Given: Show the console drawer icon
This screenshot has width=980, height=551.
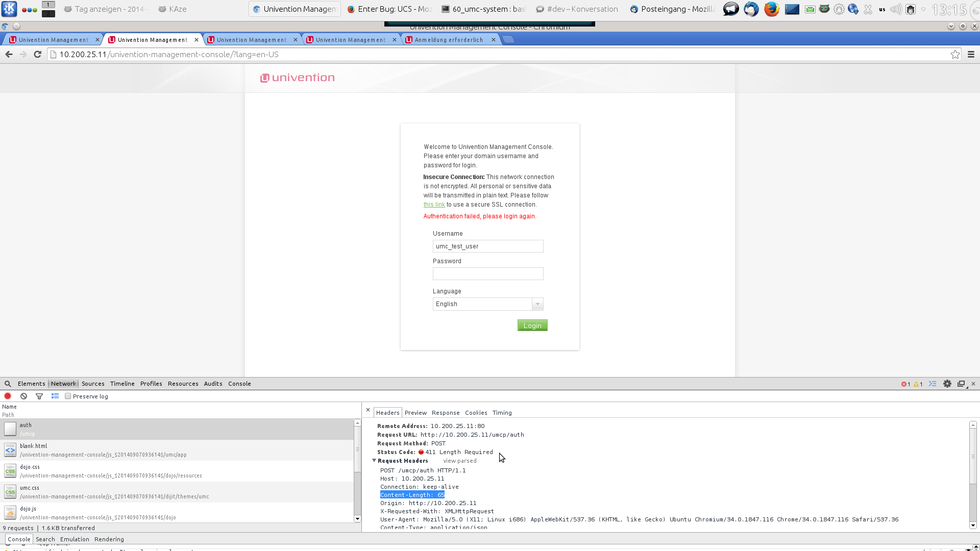Looking at the screenshot, I should click(933, 384).
